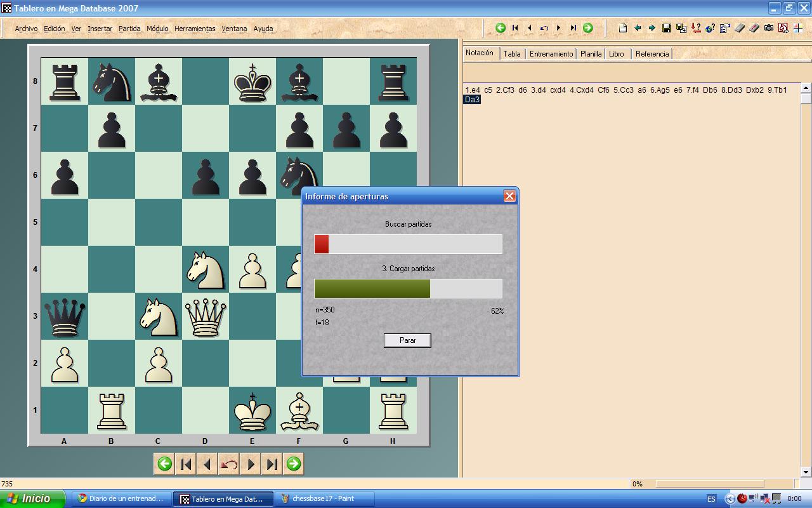Undo the move with the red curved arrow
The image size is (812, 508).
point(229,464)
